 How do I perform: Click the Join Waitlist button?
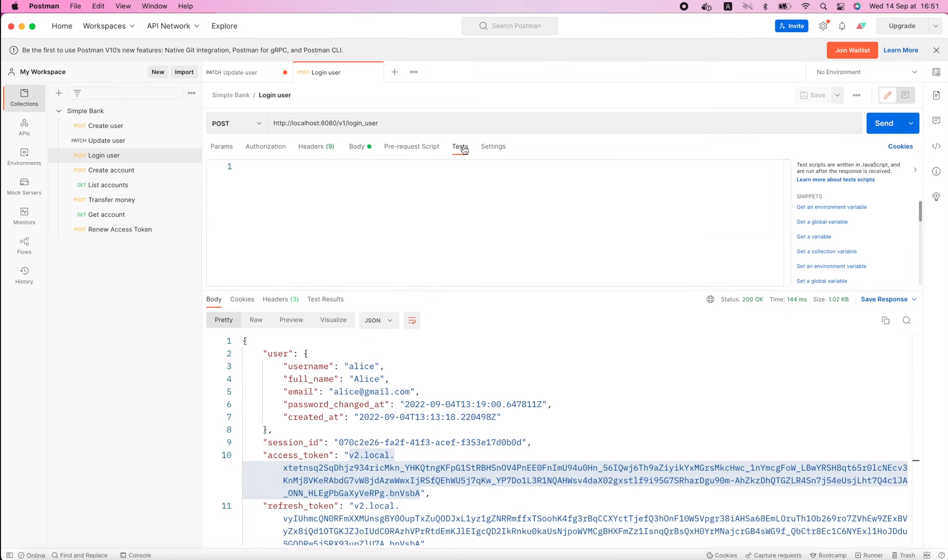[852, 50]
